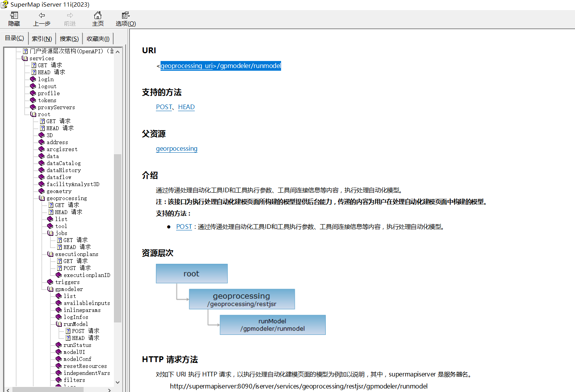Open the georpocessing parent resource link
The width and height of the screenshot is (575, 392).
177,148
